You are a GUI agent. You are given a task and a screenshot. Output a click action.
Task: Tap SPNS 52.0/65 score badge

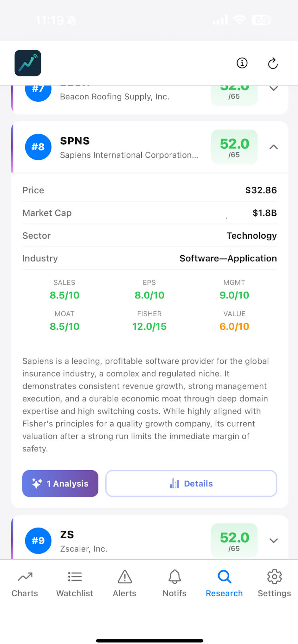[234, 147]
